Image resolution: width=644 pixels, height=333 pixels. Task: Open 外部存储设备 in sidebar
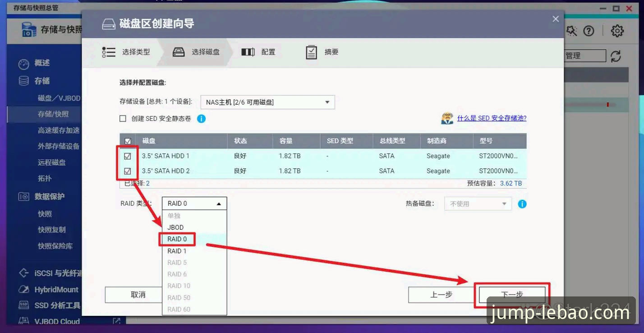(59, 146)
